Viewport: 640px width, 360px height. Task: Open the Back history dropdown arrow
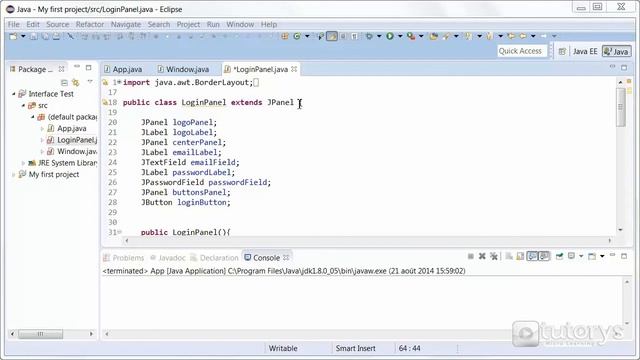pos(533,36)
